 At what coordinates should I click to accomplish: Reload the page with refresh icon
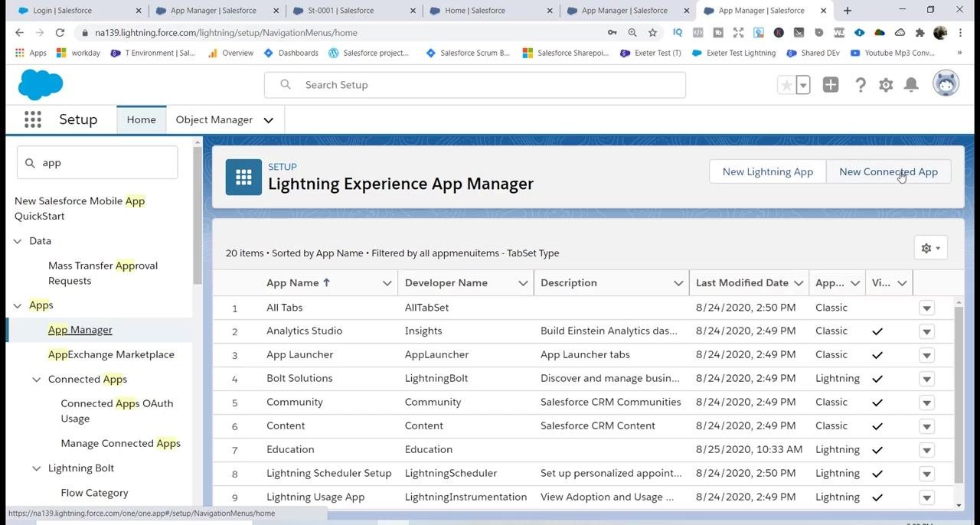tap(60, 33)
